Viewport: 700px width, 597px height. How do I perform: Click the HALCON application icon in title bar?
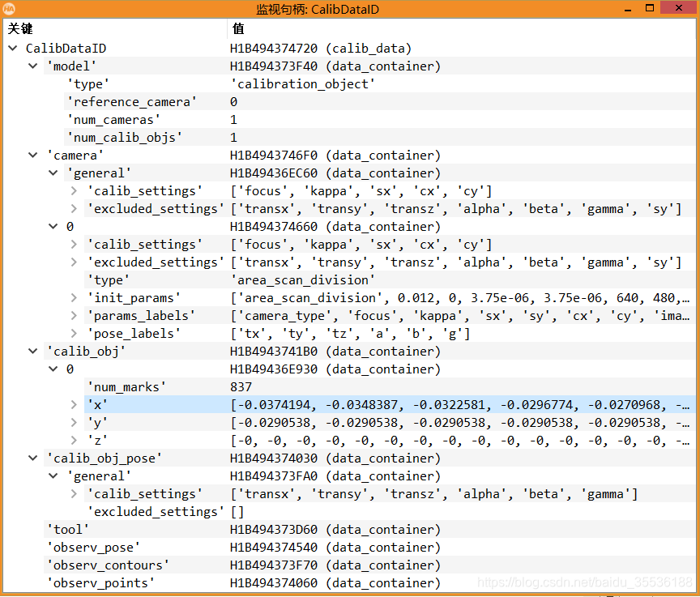click(x=9, y=8)
